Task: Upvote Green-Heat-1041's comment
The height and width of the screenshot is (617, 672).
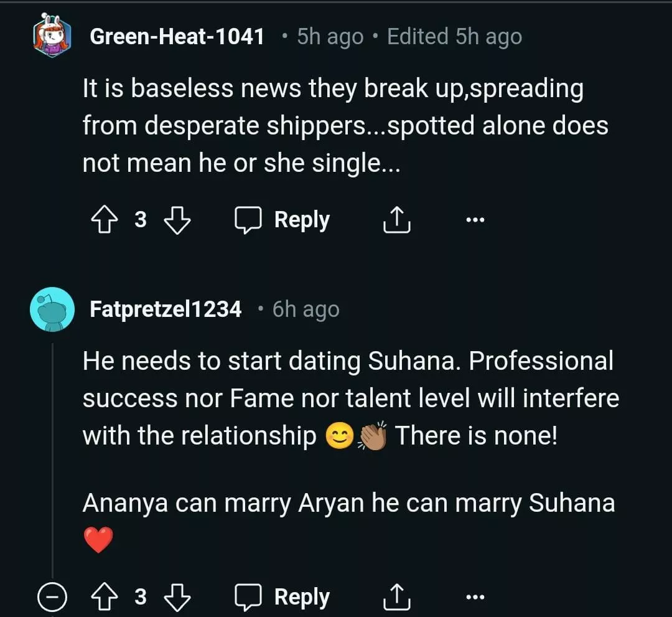Action: tap(103, 220)
